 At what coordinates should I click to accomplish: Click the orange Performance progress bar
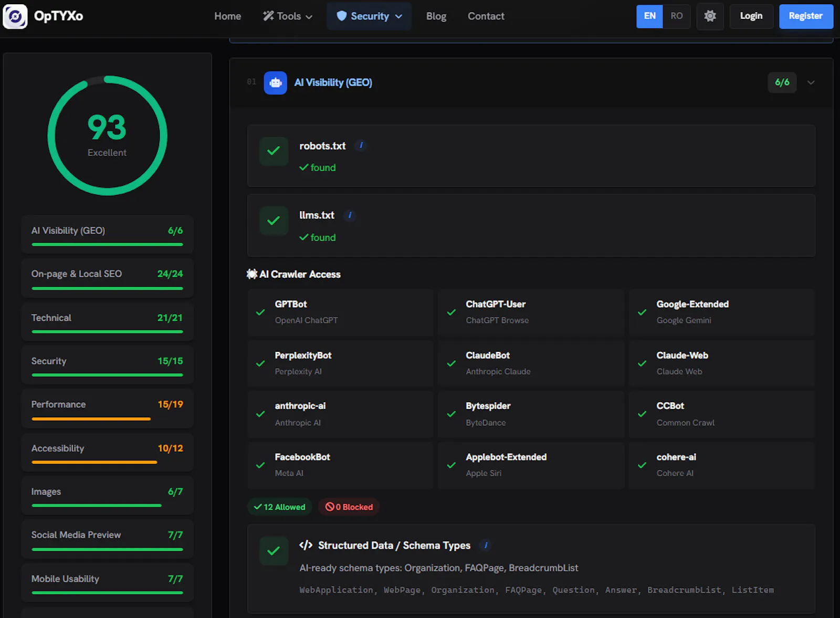91,419
